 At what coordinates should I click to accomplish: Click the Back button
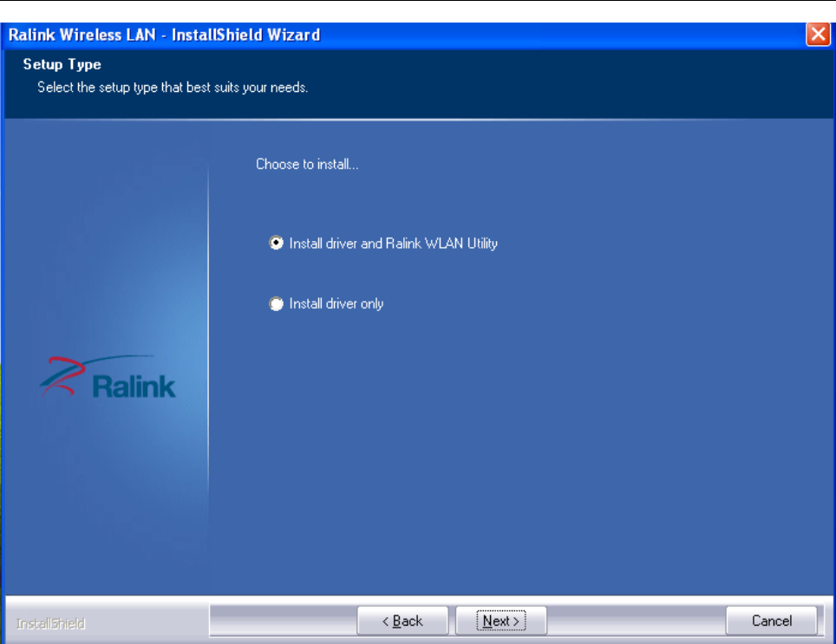(402, 621)
